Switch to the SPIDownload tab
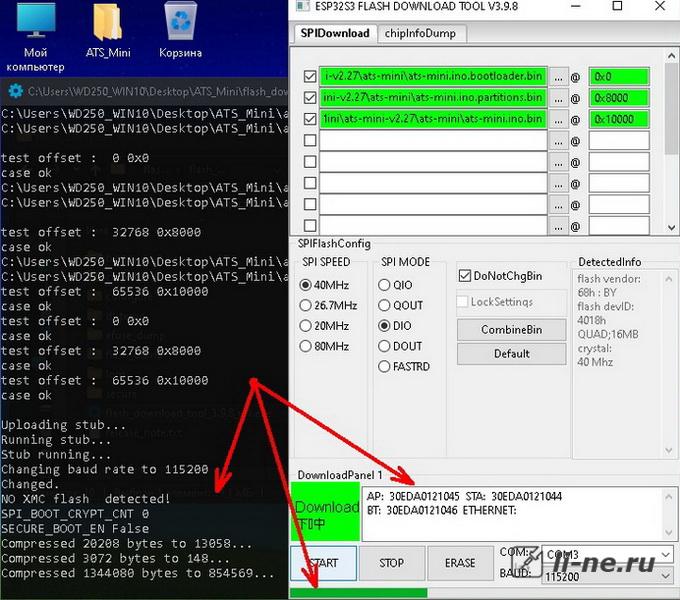Viewport: 680px width, 600px height. (335, 33)
